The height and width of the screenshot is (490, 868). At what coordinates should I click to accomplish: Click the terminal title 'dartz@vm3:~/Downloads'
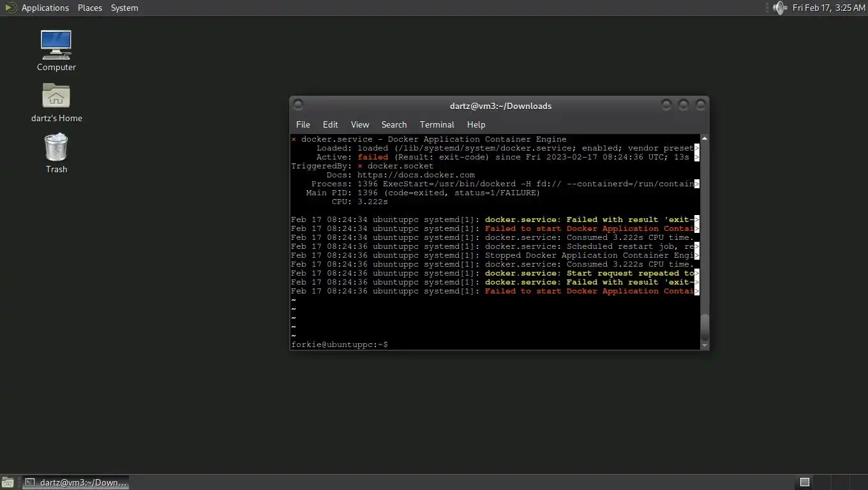click(x=500, y=106)
